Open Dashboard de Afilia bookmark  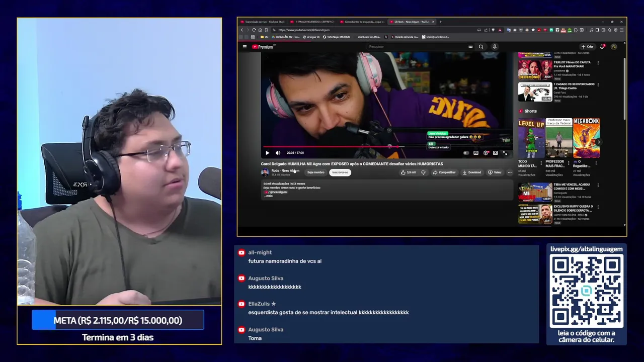[x=369, y=37]
